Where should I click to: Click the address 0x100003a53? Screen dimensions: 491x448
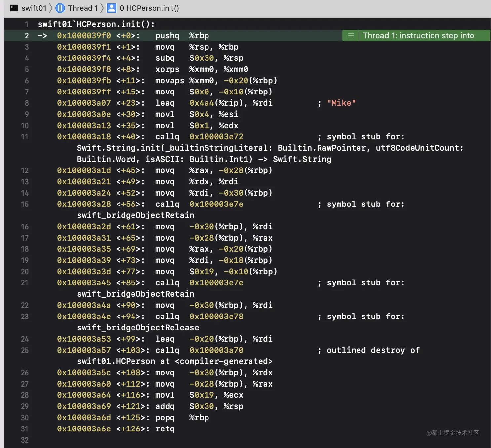click(x=84, y=339)
